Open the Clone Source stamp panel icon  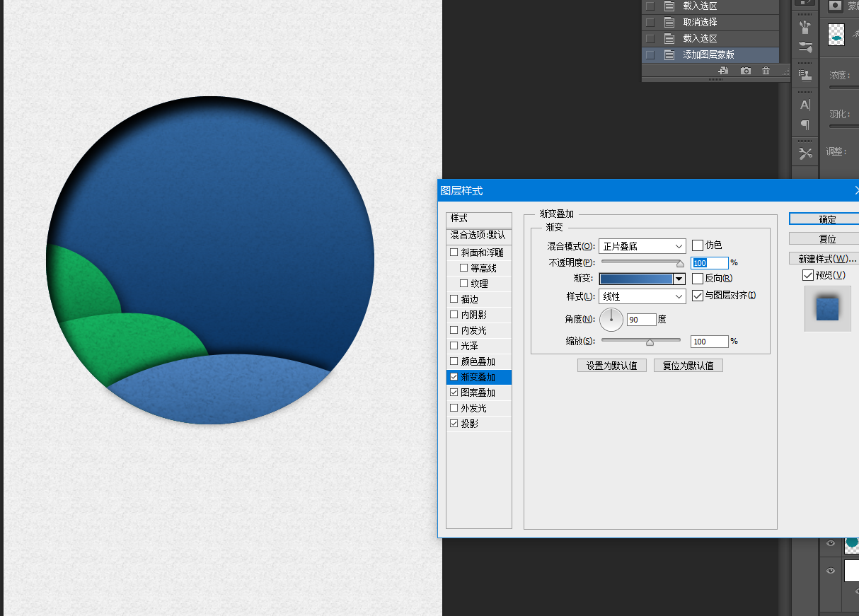[805, 74]
